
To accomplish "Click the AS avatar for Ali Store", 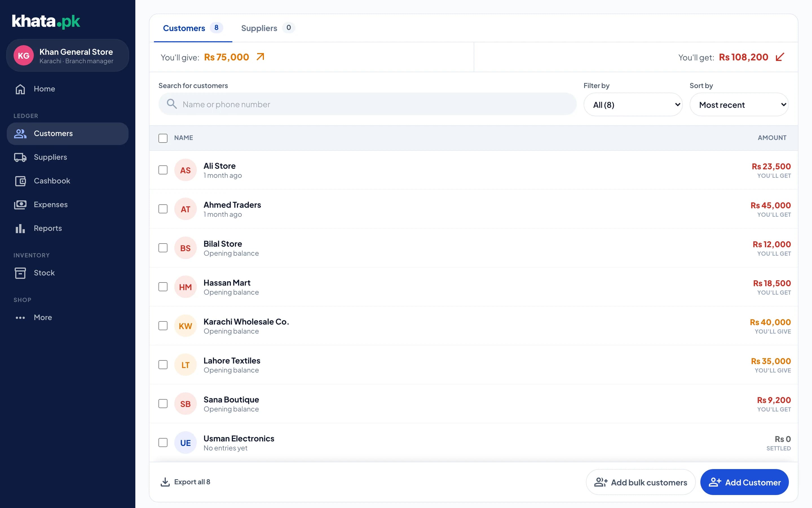I will (x=185, y=170).
